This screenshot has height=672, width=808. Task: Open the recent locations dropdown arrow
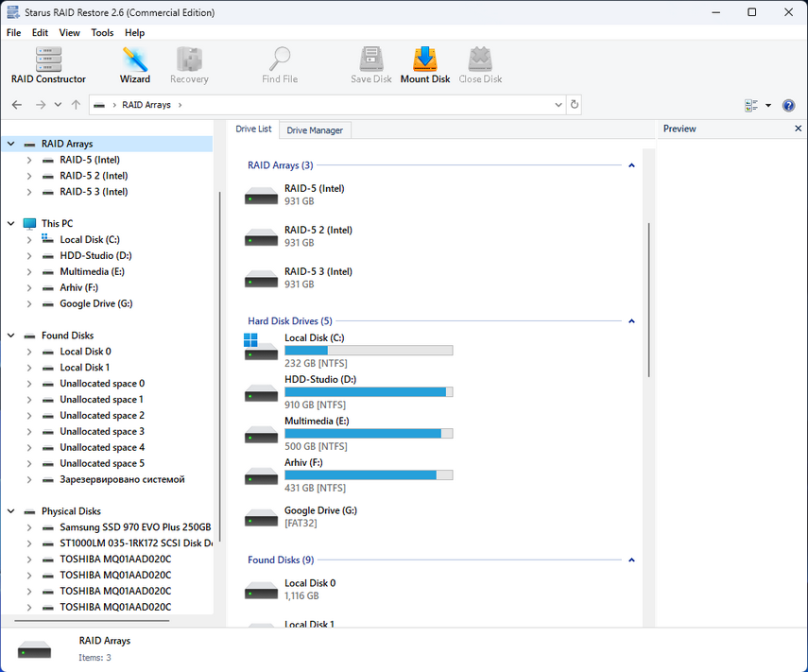click(58, 105)
